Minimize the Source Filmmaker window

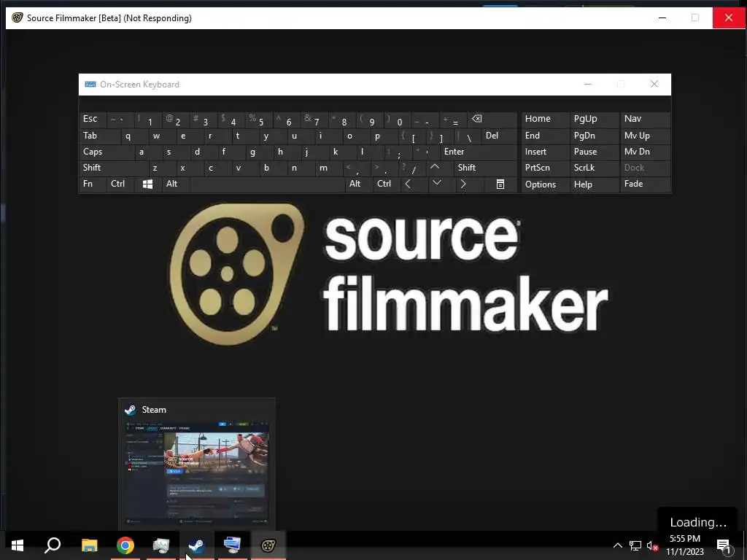(x=662, y=18)
